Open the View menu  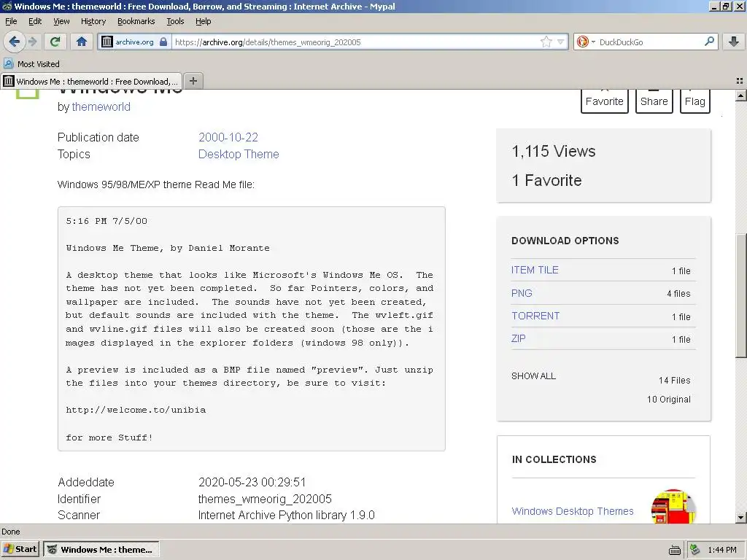[61, 21]
